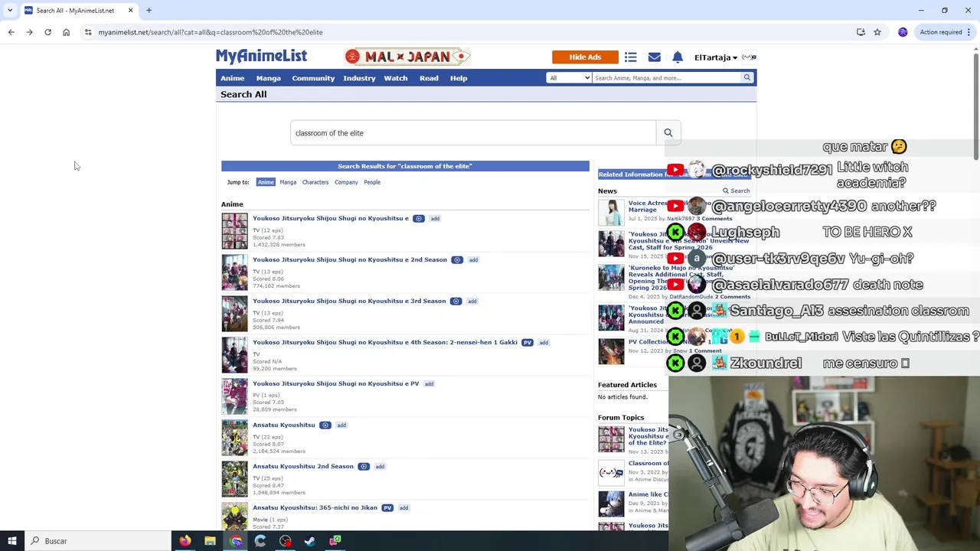Open the All category dropdown in top search
Viewport: 980px width, 551px height.
(x=569, y=77)
